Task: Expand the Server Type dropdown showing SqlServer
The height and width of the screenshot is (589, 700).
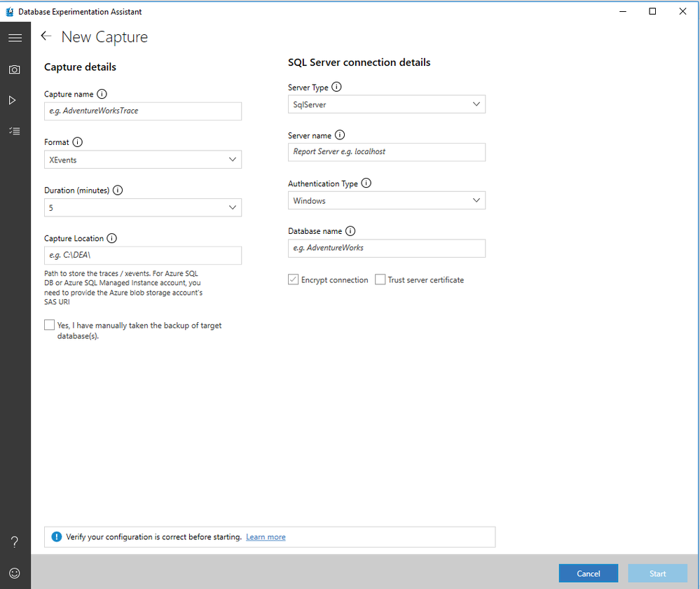Action: coord(387,104)
